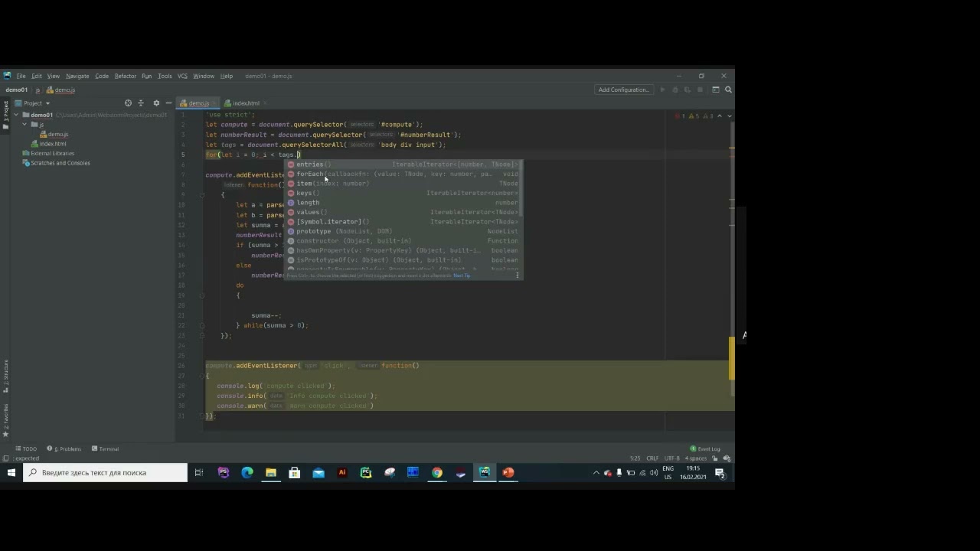Open File Explorer from taskbar
This screenshot has width=980, height=551.
(x=271, y=473)
